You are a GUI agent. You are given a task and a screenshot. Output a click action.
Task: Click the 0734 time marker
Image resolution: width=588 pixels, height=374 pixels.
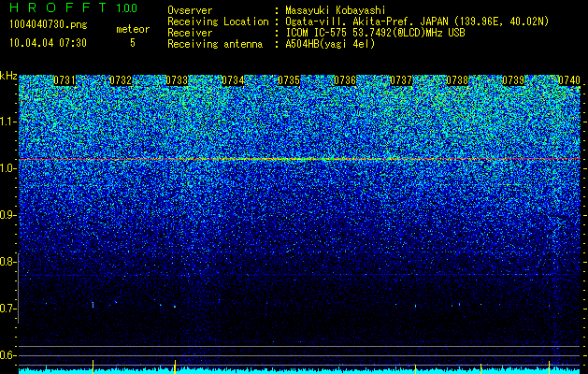[x=233, y=80]
